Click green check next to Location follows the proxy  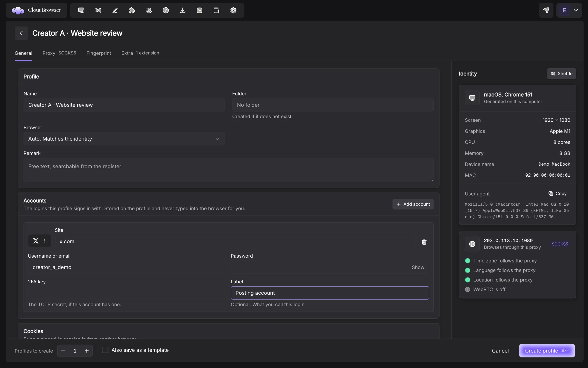tap(467, 280)
